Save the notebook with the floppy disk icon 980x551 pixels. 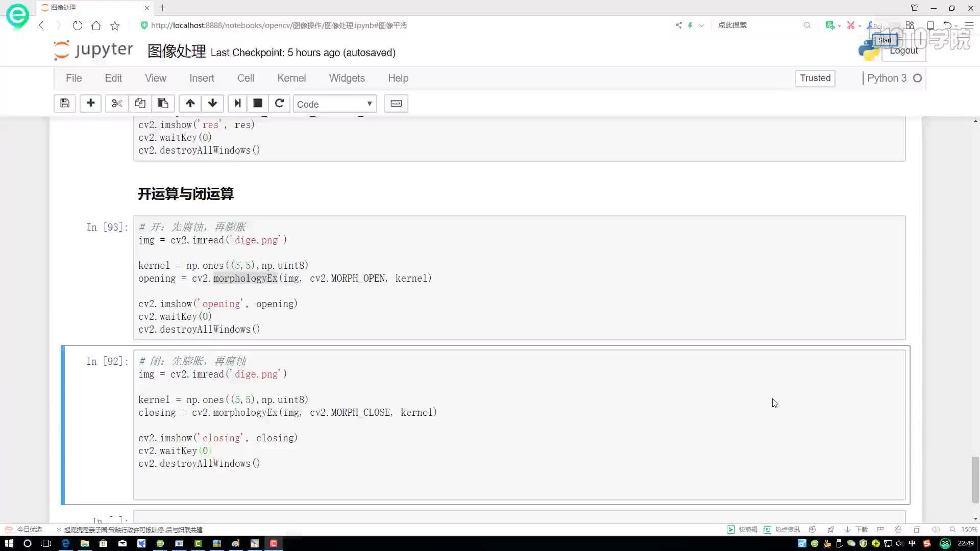pos(65,104)
